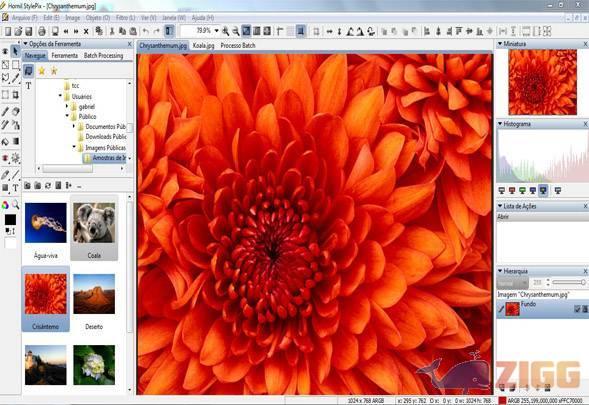Toggle the highlighted fit-to-window view button
The width and height of the screenshot is (589, 405).
[x=246, y=31]
